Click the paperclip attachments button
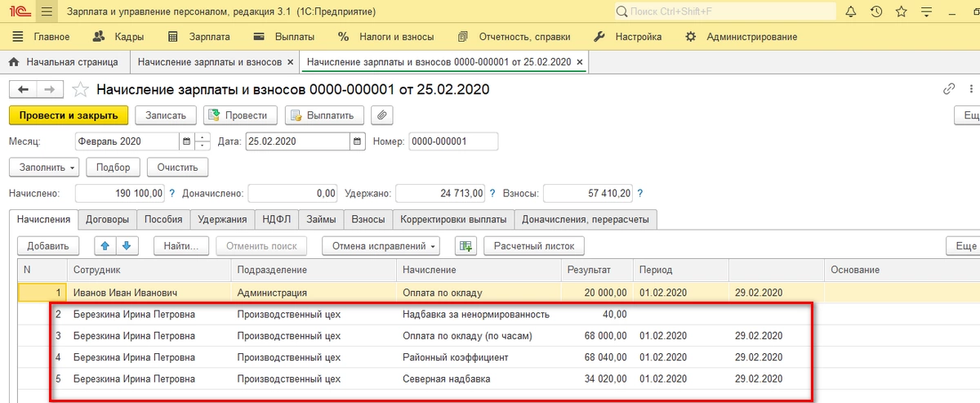 coord(381,115)
